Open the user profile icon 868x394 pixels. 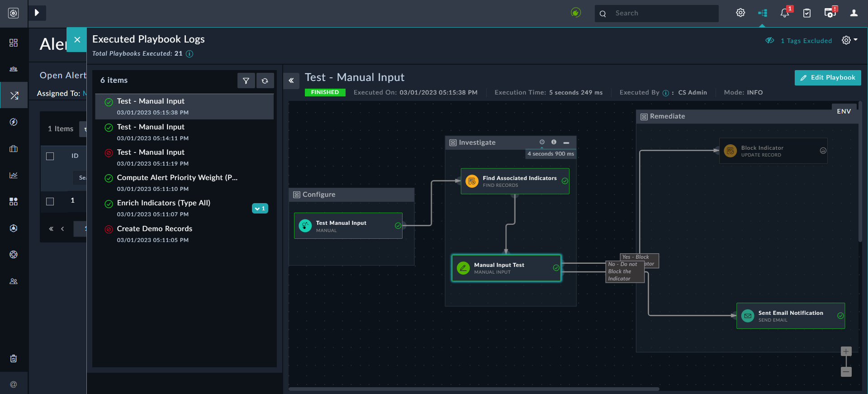tap(854, 13)
